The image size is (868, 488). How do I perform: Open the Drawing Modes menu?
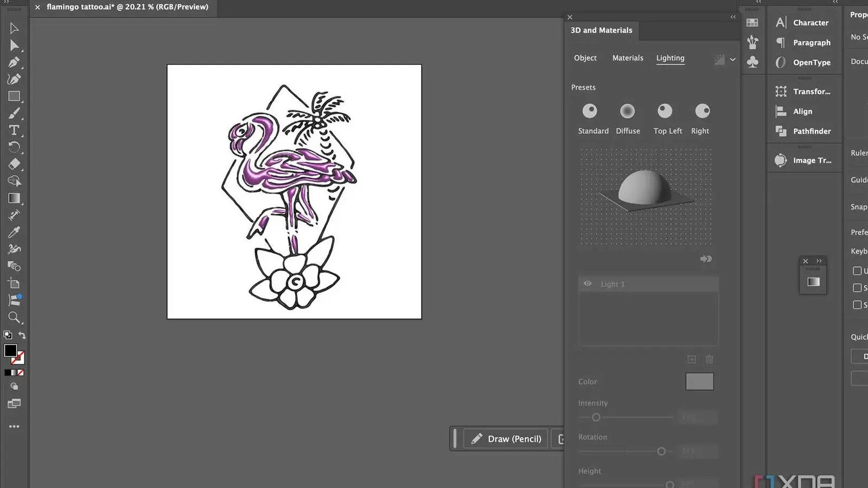(14, 387)
